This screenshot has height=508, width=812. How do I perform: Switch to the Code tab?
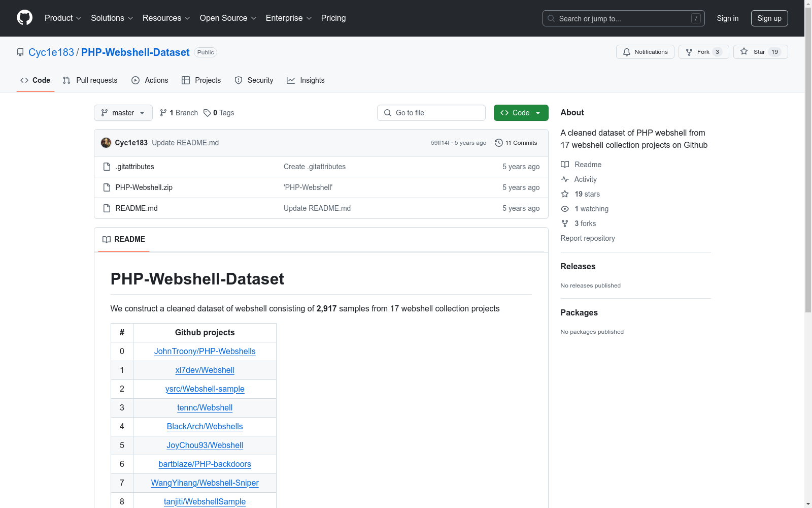pos(36,80)
